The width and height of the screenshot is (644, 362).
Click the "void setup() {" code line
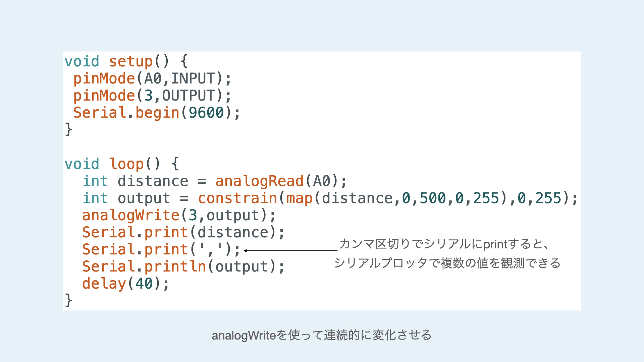126,62
